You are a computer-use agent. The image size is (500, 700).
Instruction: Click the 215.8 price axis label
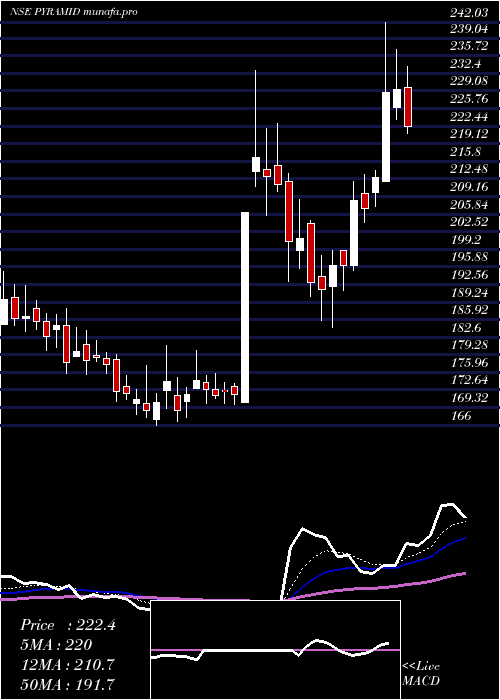click(466, 152)
